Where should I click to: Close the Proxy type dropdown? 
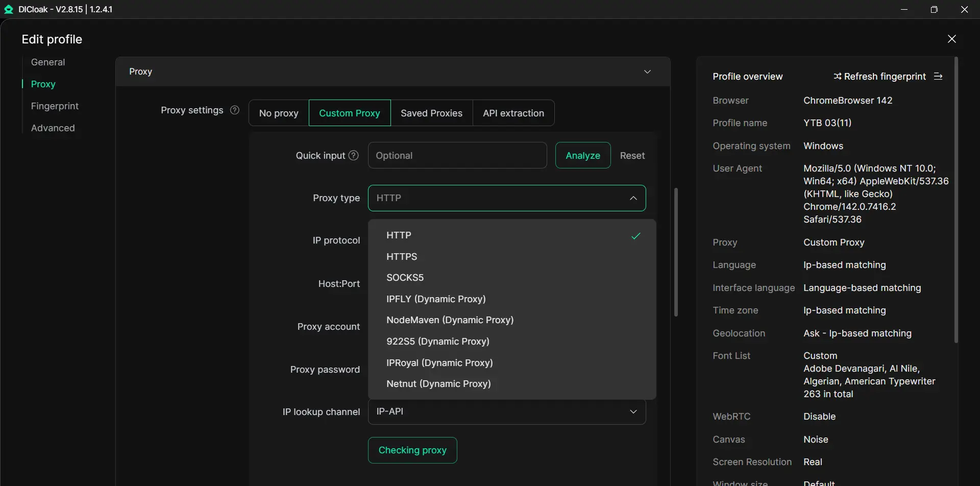click(x=633, y=198)
